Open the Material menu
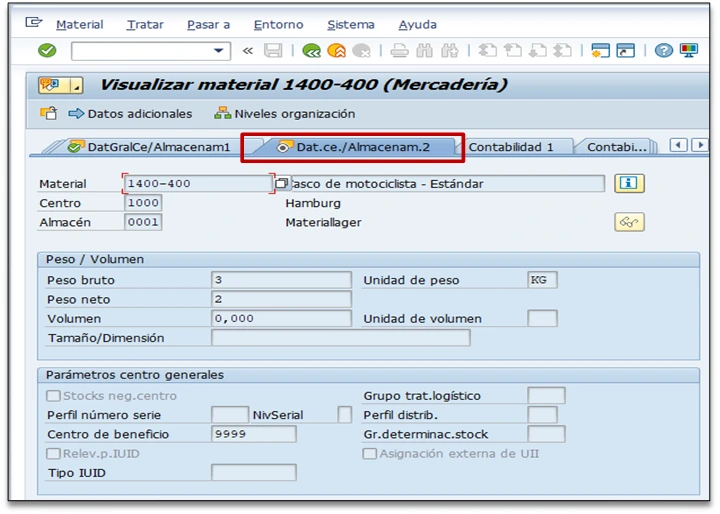 79,24
